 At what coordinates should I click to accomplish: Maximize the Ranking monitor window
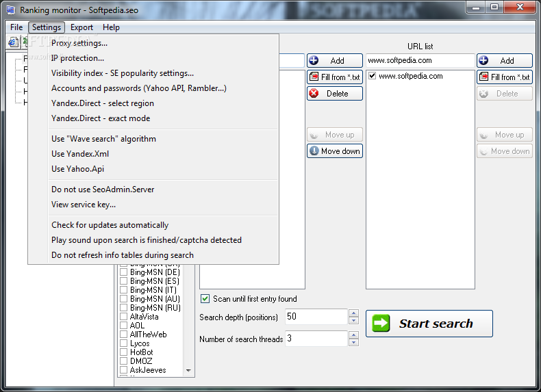[494, 7]
